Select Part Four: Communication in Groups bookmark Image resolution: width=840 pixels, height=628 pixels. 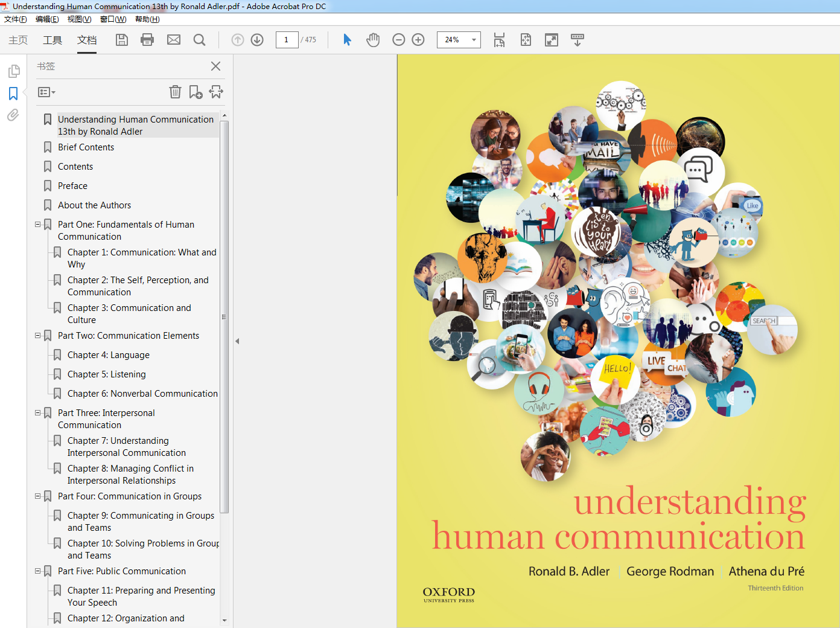[x=130, y=496]
